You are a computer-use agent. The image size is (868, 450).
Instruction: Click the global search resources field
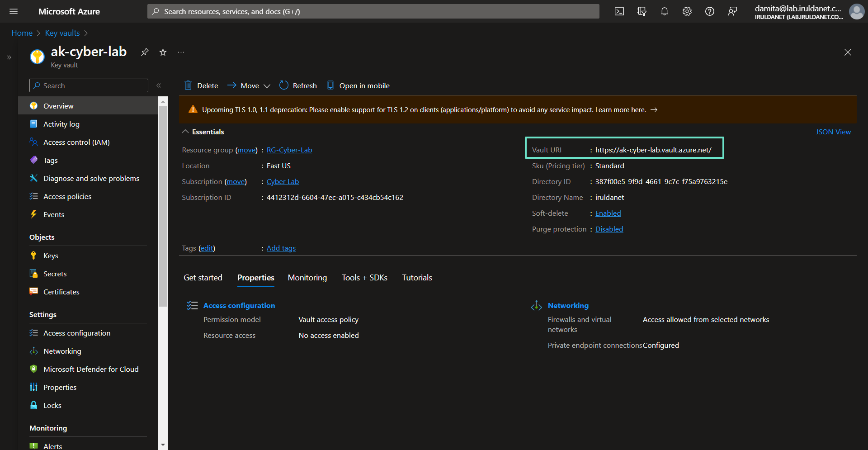(373, 11)
